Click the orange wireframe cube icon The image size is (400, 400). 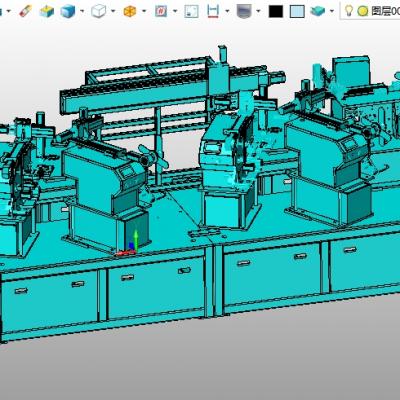[130, 11]
